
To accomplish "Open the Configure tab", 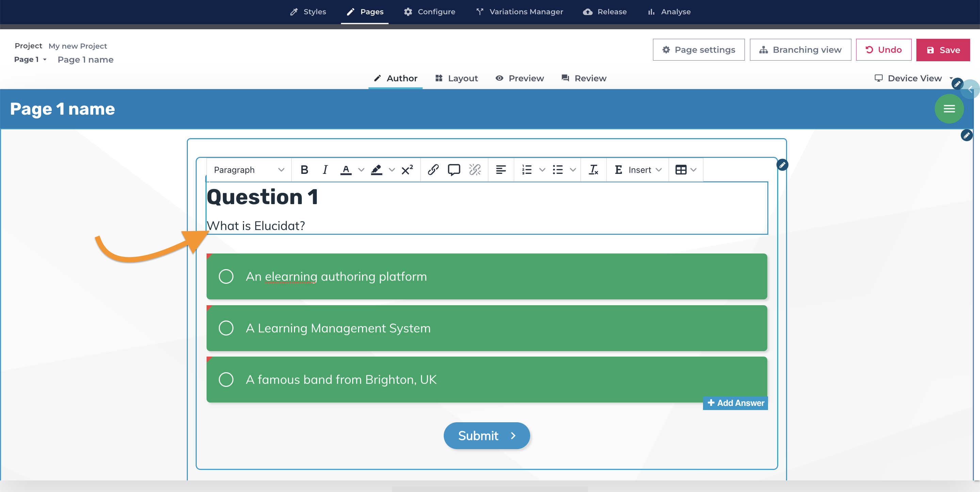I will (429, 12).
